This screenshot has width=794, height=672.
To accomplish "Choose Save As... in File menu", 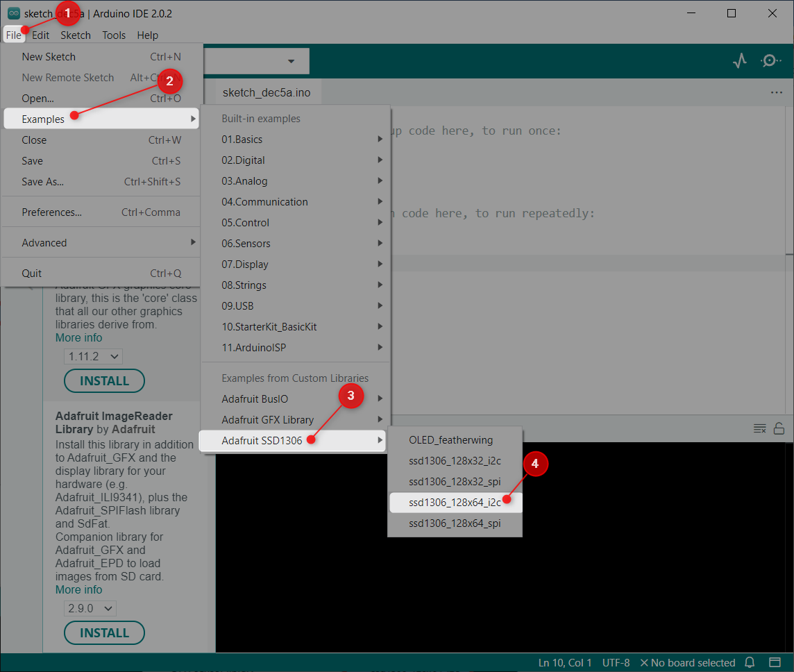I will click(101, 181).
